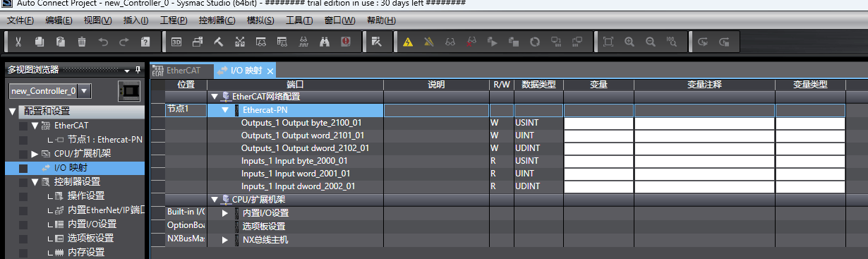Image resolution: width=868 pixels, height=259 pixels.
Task: Select 内置EtherNet/IP端口 tree item
Action: 106,210
